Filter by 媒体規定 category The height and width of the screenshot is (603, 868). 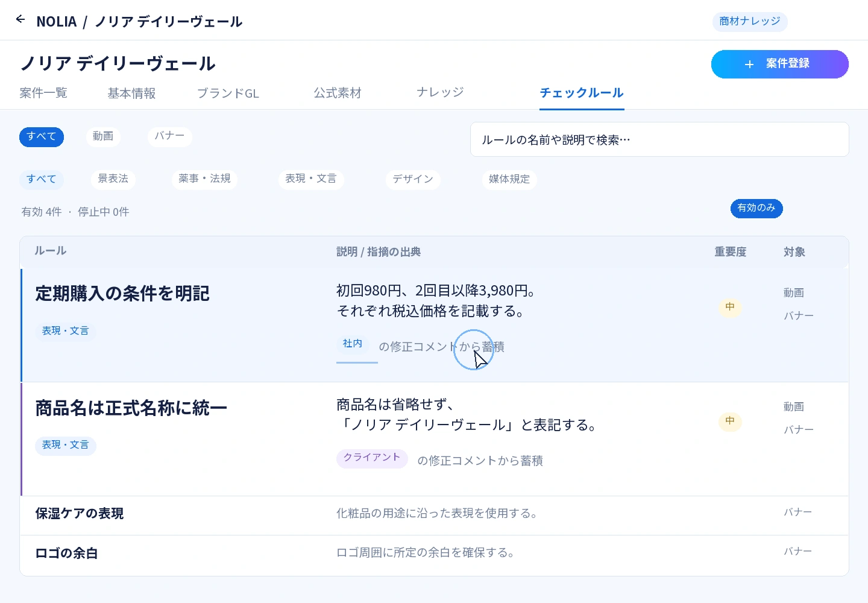(x=509, y=179)
